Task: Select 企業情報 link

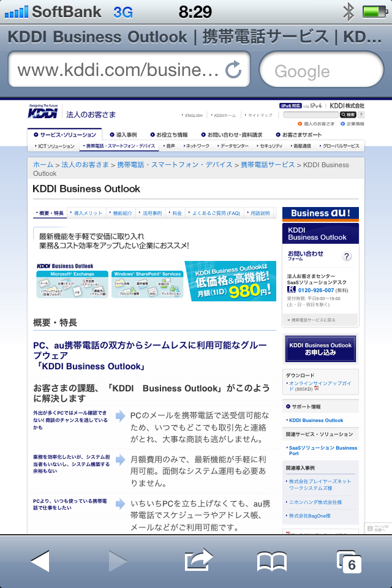Action: click(352, 124)
